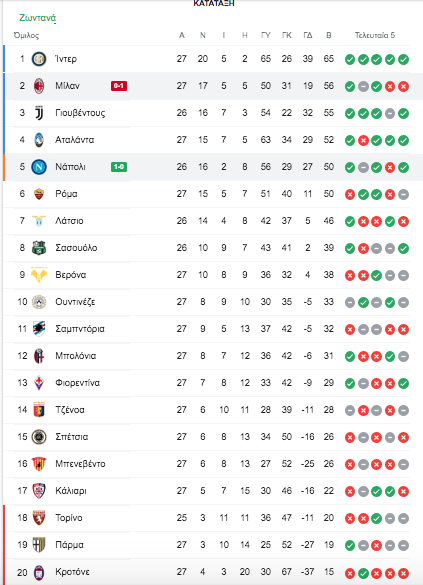The image size is (423, 585).
Task: Click the ΓΔ goal difference column header
Action: (308, 35)
